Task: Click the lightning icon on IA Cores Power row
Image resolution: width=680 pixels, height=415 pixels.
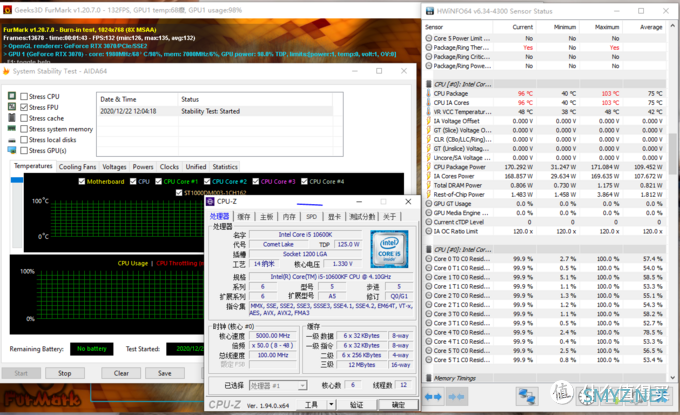Action: (x=428, y=176)
